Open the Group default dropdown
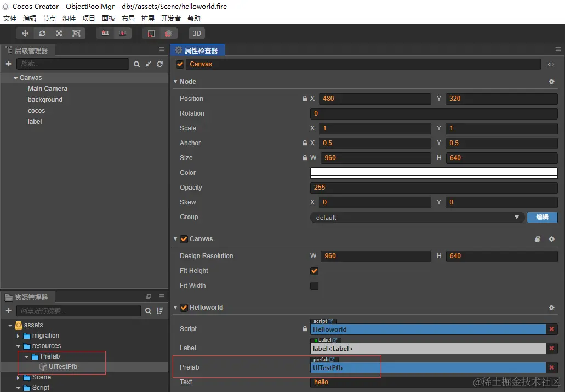Screen dimensions: 565x392 click(417, 218)
